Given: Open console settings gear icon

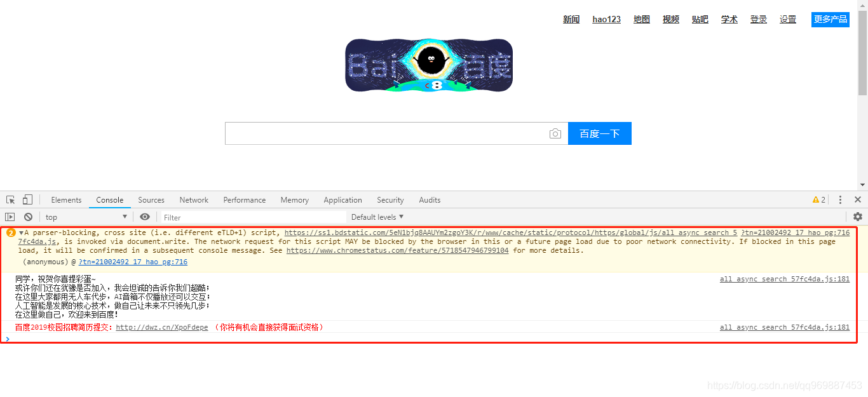Looking at the screenshot, I should (x=858, y=217).
